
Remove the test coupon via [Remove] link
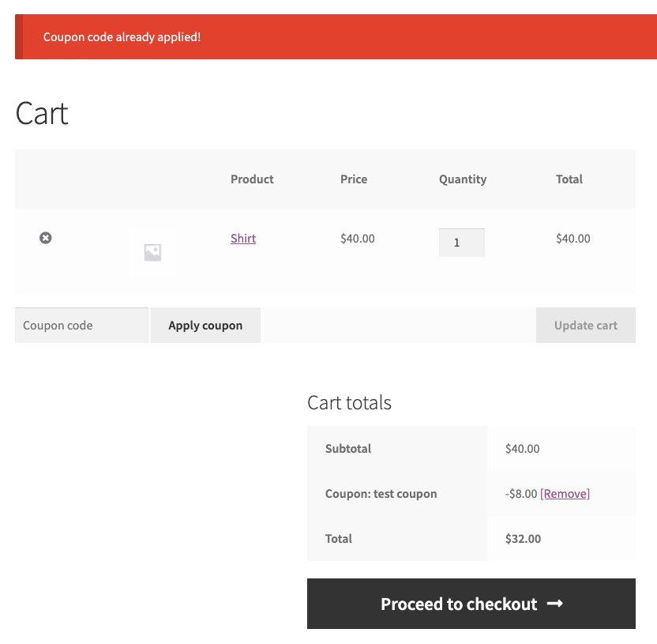565,494
